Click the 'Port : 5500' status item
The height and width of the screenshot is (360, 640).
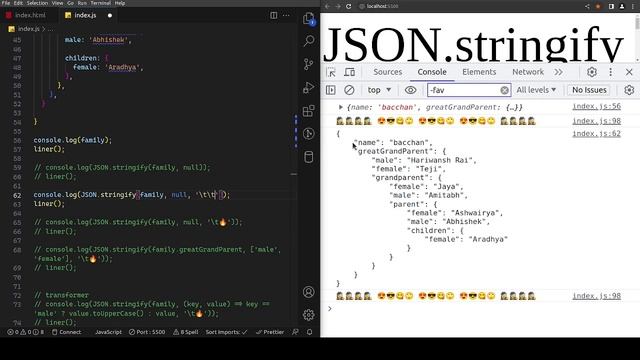click(x=147, y=332)
